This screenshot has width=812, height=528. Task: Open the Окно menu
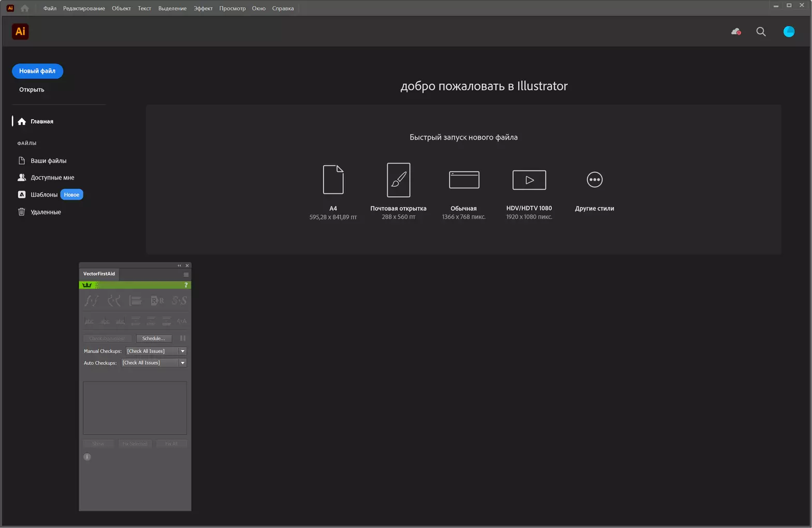(259, 8)
